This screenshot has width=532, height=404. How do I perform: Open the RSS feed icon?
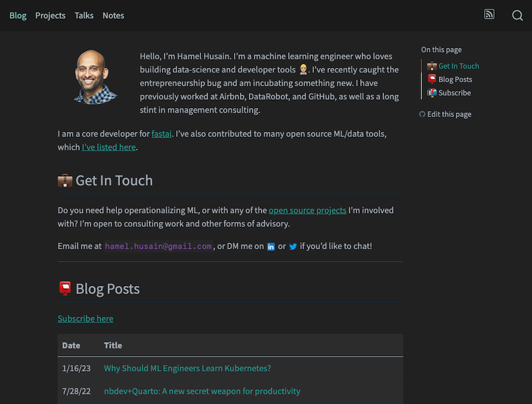point(489,15)
